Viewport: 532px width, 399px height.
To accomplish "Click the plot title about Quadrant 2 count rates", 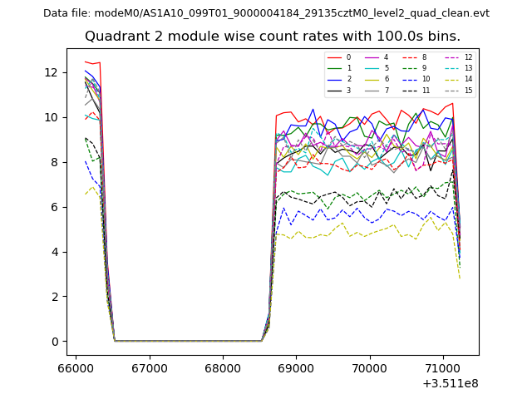I will (x=273, y=37).
